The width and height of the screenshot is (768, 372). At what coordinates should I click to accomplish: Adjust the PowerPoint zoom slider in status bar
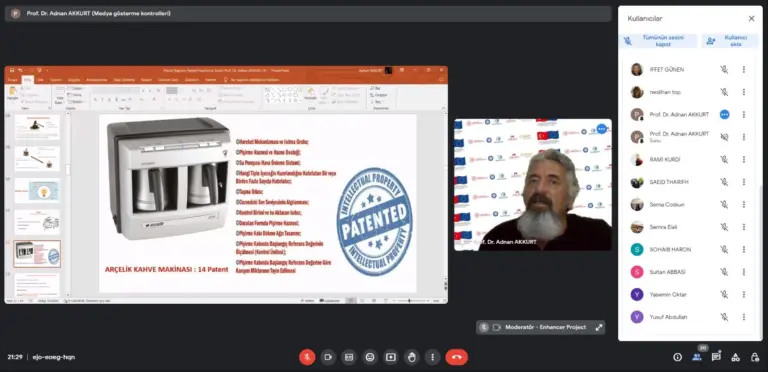point(409,301)
